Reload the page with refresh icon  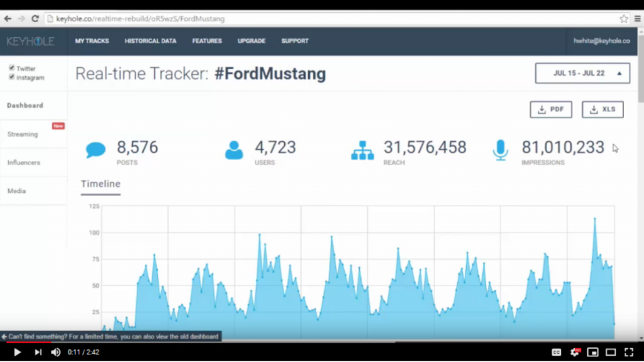click(35, 18)
